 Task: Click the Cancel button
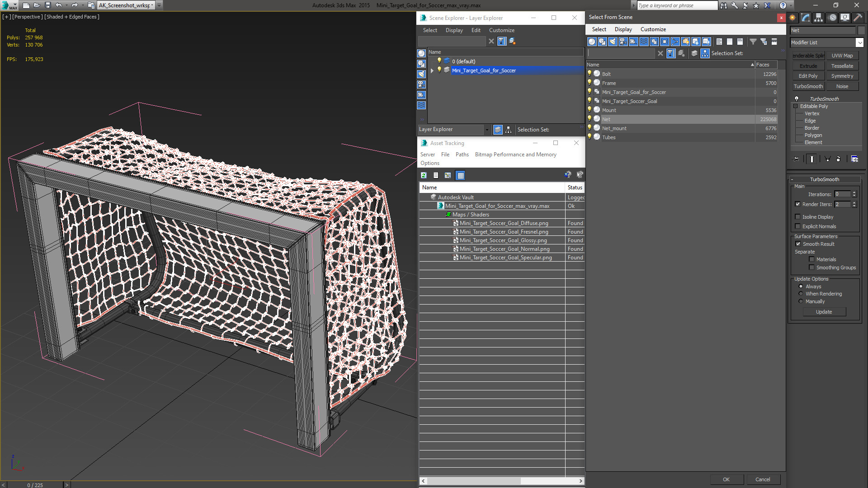tap(762, 479)
